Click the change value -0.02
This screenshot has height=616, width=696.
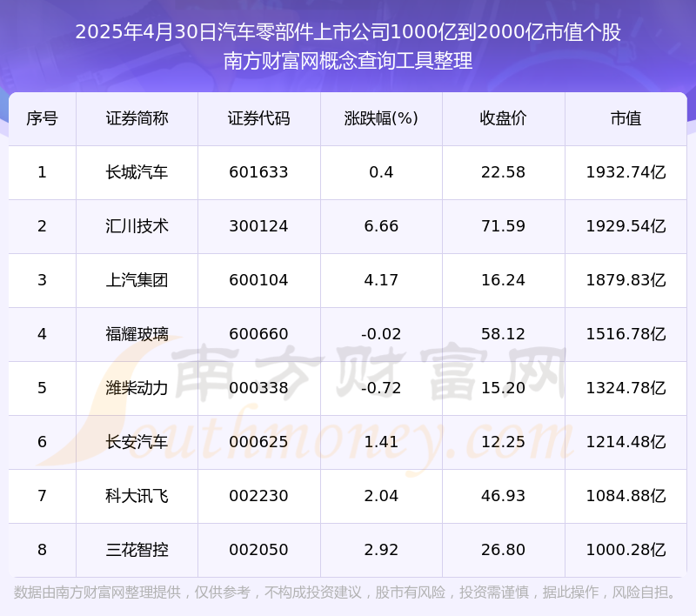tap(381, 334)
